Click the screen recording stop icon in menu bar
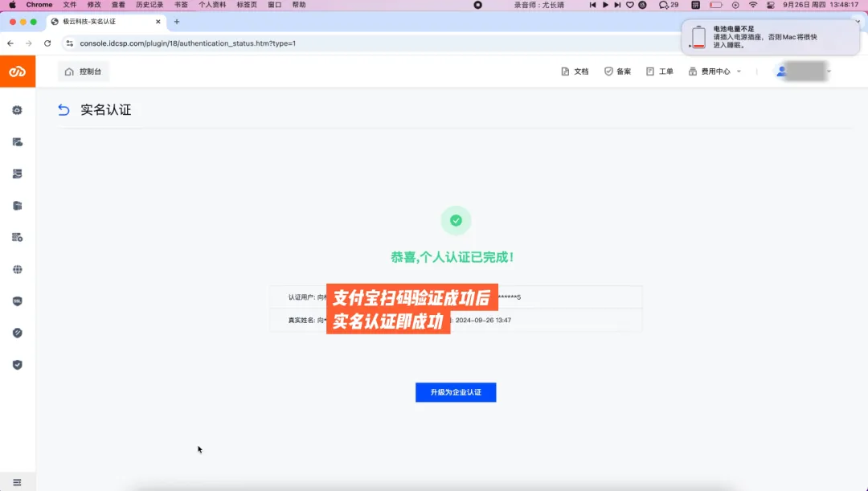The height and width of the screenshot is (491, 868). coord(477,5)
